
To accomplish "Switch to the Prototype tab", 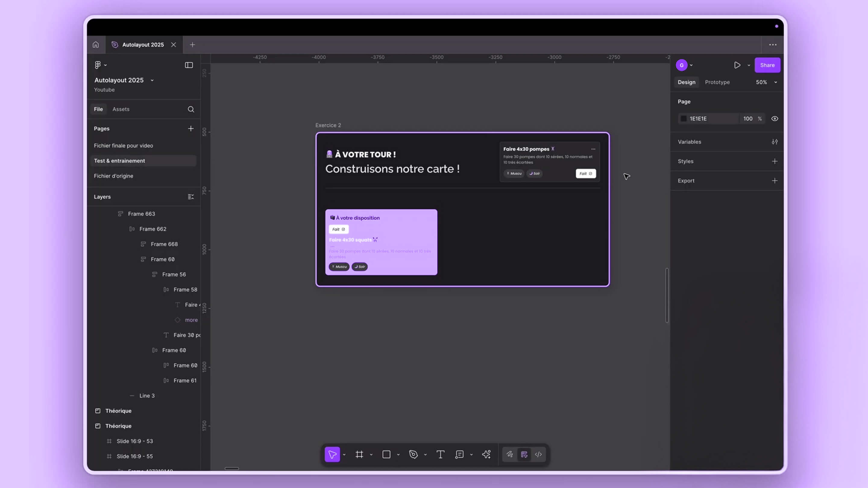I will pos(717,82).
